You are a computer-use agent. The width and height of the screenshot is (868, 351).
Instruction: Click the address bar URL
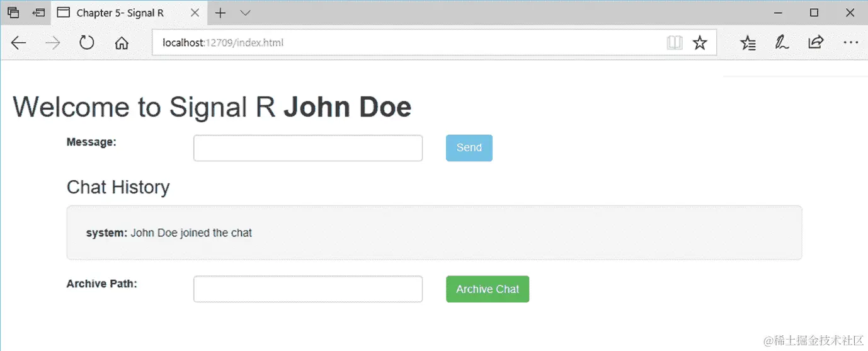pyautogui.click(x=223, y=43)
